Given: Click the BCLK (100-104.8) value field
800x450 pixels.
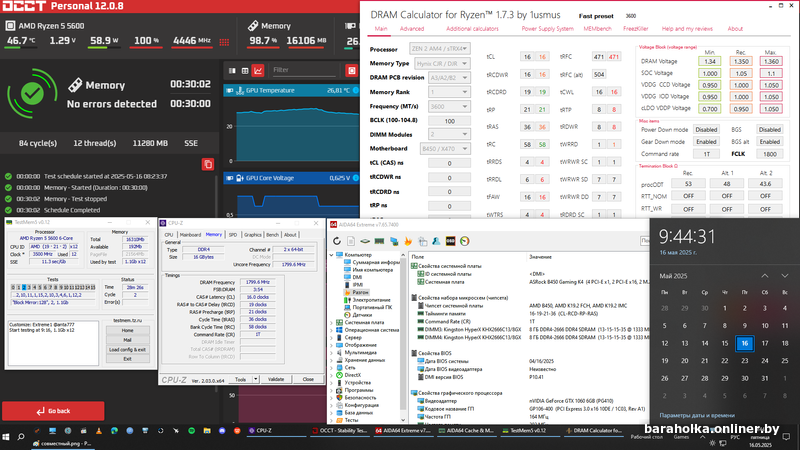Looking at the screenshot, I should (449, 121).
